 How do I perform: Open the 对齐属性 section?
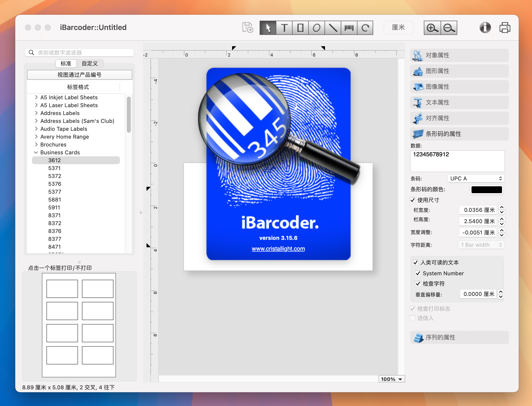459,118
